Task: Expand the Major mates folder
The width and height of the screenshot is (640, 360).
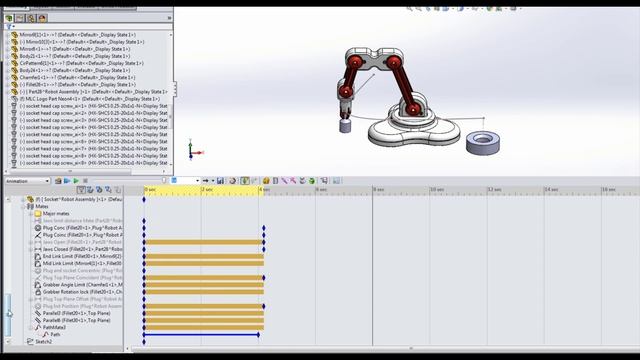Action: pyautogui.click(x=31, y=213)
